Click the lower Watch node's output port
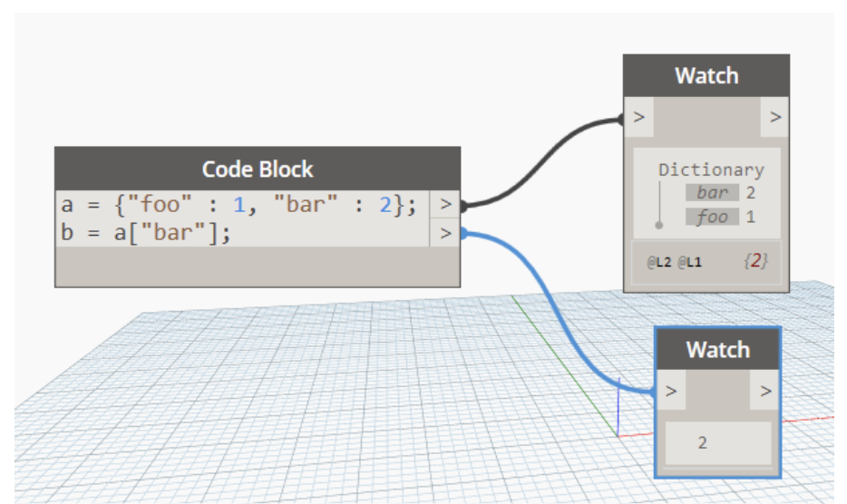The height and width of the screenshot is (504, 847). point(765,392)
